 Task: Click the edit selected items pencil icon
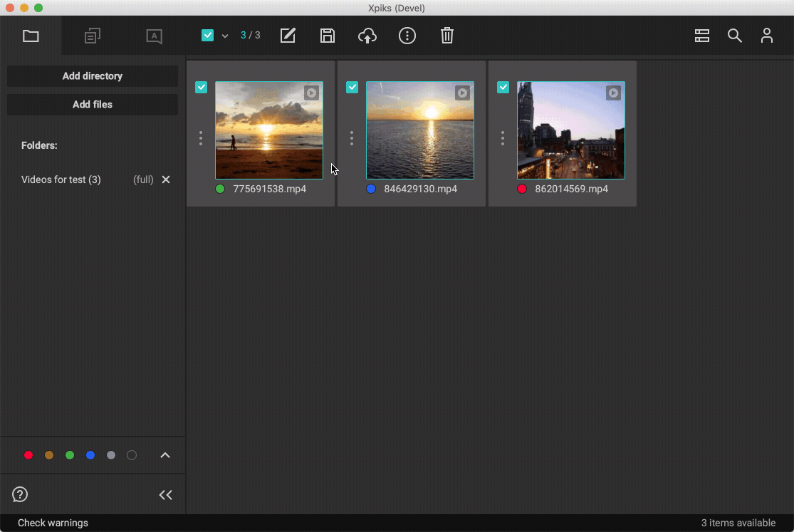[288, 36]
